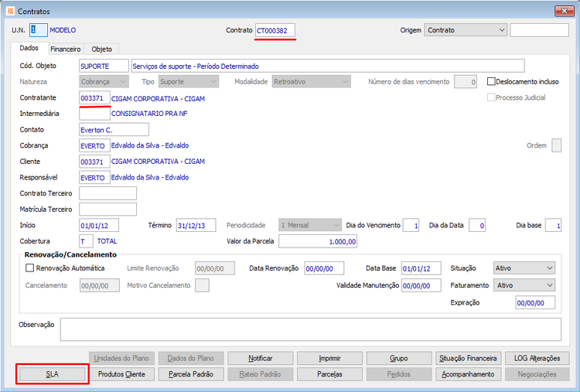
Task: Open Produtos Cliente
Action: [x=121, y=374]
